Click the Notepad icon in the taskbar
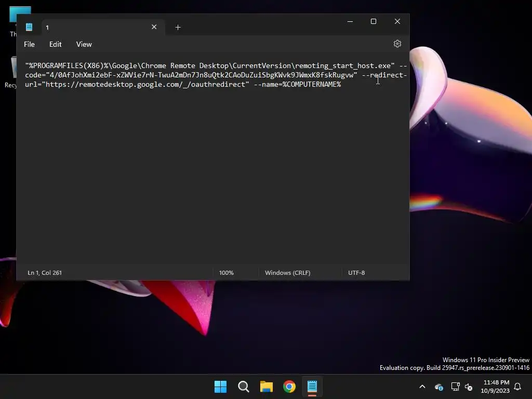The width and height of the screenshot is (532, 399). click(312, 387)
